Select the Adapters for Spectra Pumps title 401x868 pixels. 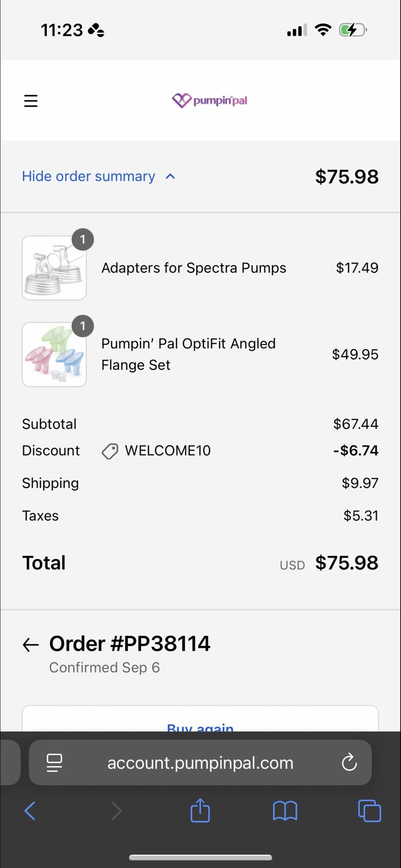193,268
